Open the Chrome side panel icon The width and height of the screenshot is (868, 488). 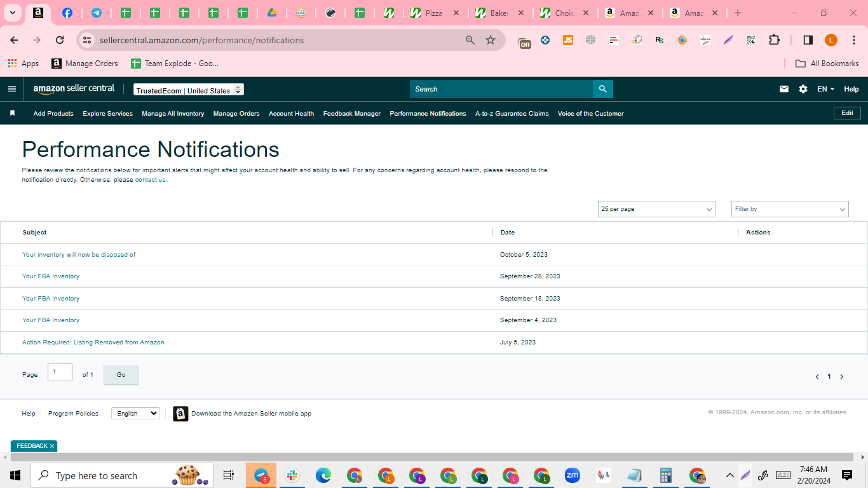(808, 40)
